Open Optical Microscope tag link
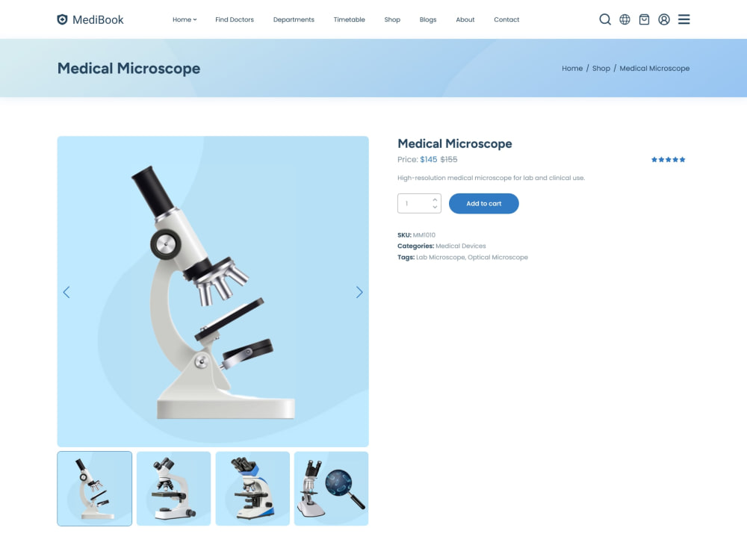 coord(498,257)
